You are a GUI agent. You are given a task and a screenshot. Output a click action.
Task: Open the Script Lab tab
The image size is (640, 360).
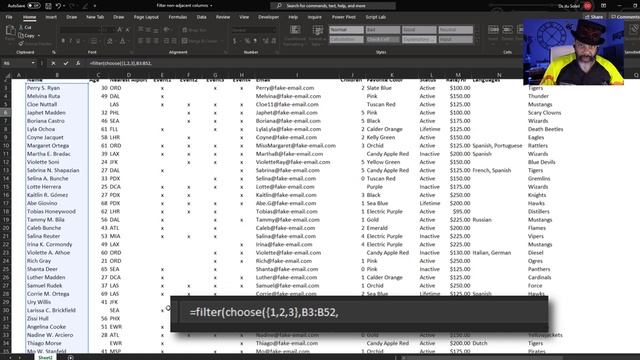[376, 17]
